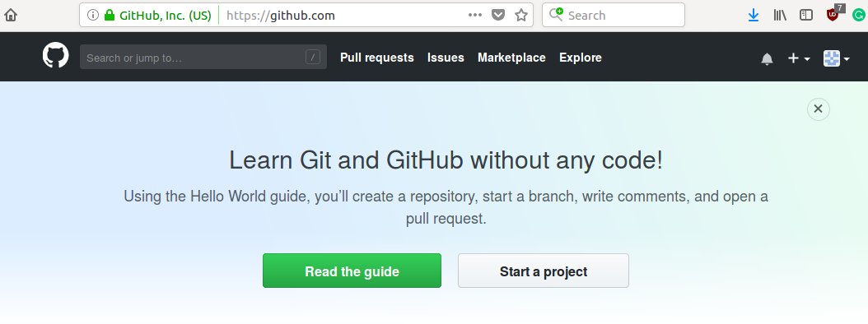Click the Grammarly extension icon
This screenshot has height=324, width=868.
(859, 16)
